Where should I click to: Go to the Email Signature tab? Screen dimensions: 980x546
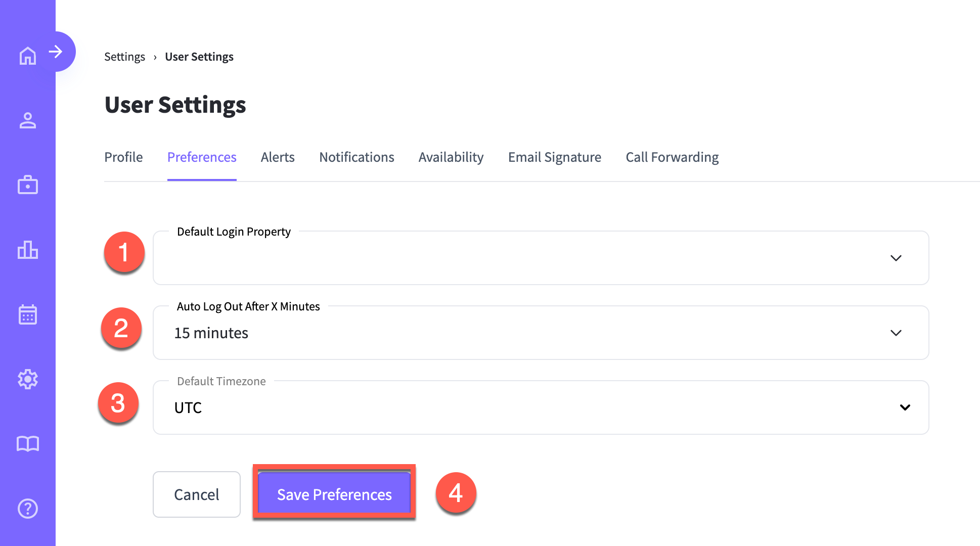[555, 157]
